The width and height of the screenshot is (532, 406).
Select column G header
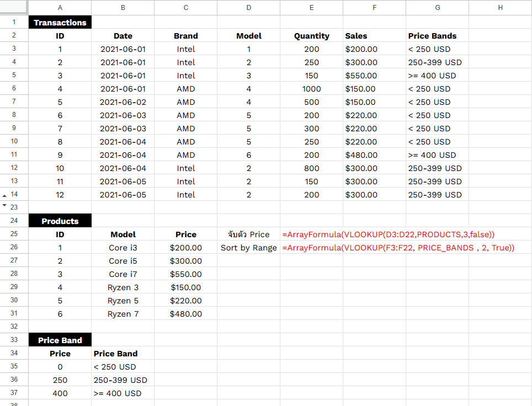tap(437, 7)
